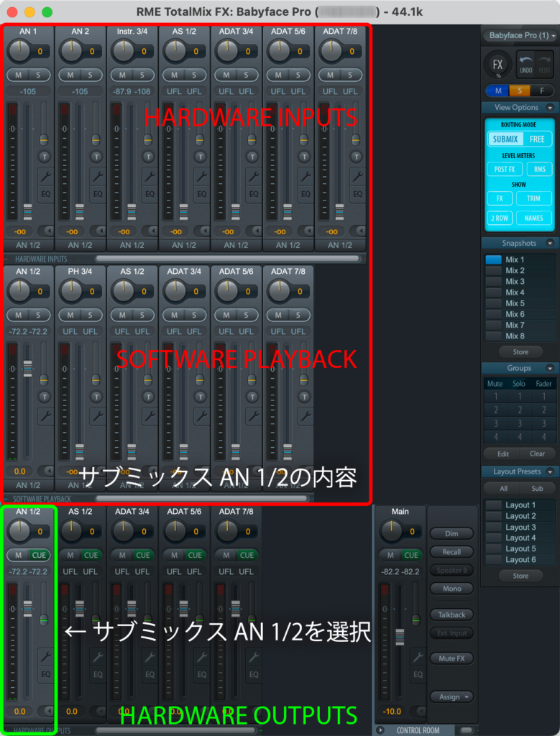Open settings wrench on ADAT 7/8 playback channel
The height and width of the screenshot is (736, 560).
pos(306,416)
